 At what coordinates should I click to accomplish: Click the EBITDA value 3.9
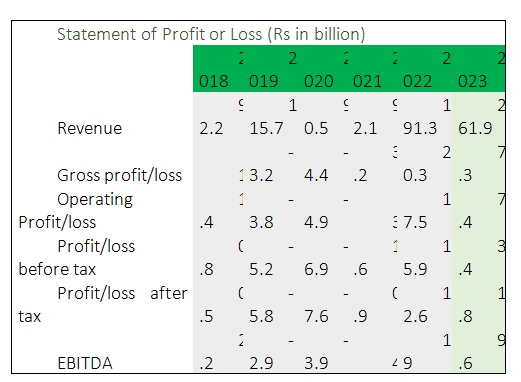click(x=316, y=363)
